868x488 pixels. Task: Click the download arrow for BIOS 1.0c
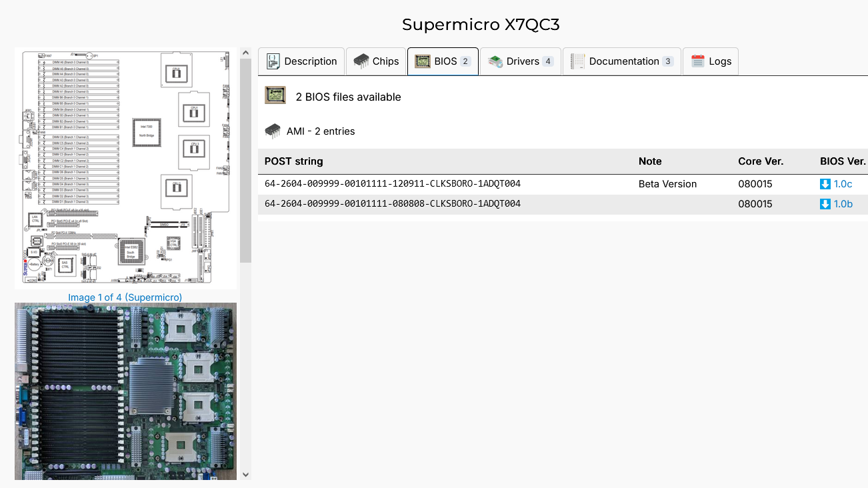(825, 184)
